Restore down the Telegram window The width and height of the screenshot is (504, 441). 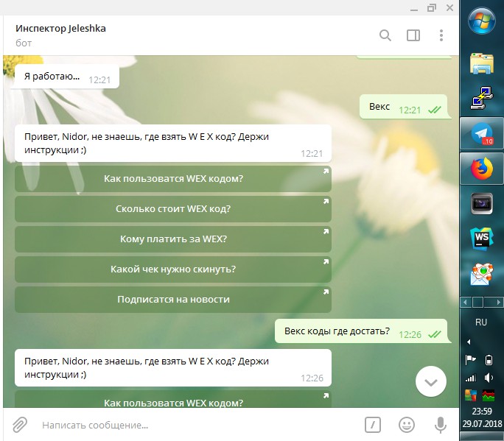pos(432,7)
